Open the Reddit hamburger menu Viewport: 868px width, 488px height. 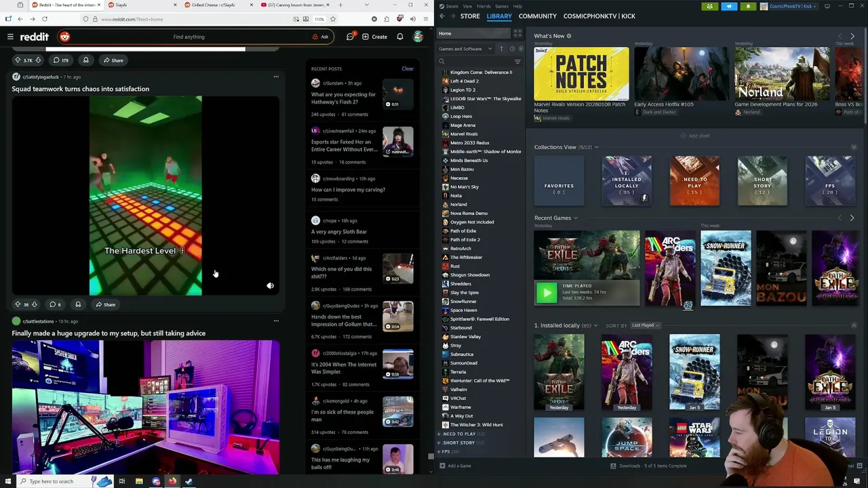pyautogui.click(x=10, y=37)
